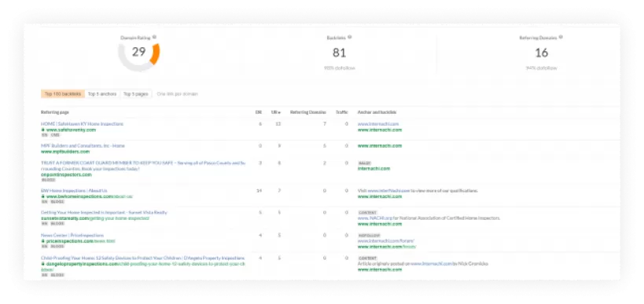Screen dimensions: 644x304
Task: Switch to the Top 5 pages tab
Action: (x=136, y=94)
